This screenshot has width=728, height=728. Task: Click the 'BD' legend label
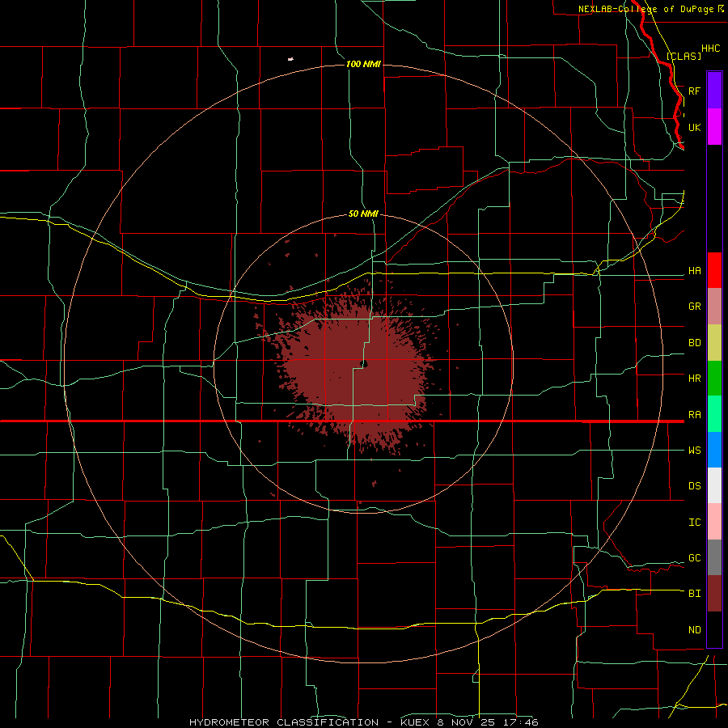tap(694, 343)
